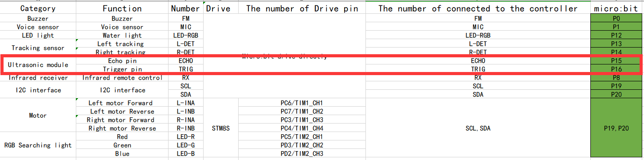Select the PD2/TIM2_CH3 cell
This screenshot has width=644, height=160.
point(302,154)
